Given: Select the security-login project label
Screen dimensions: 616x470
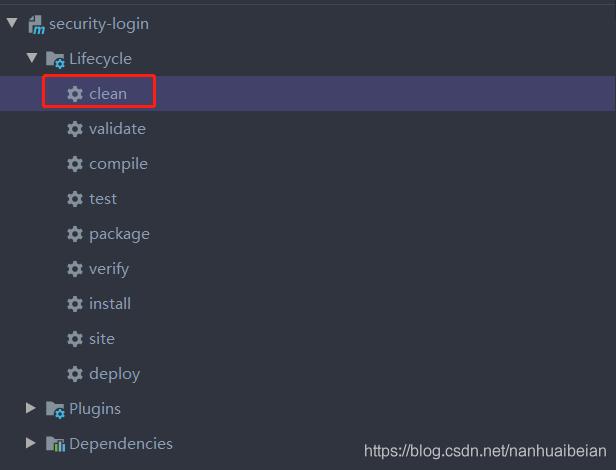Looking at the screenshot, I should 99,24.
